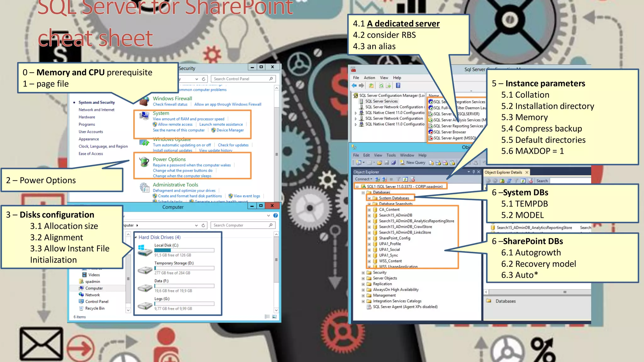Click Connect Object Explorer icon beside Connect
This screenshot has height=362, width=644.
377,179
